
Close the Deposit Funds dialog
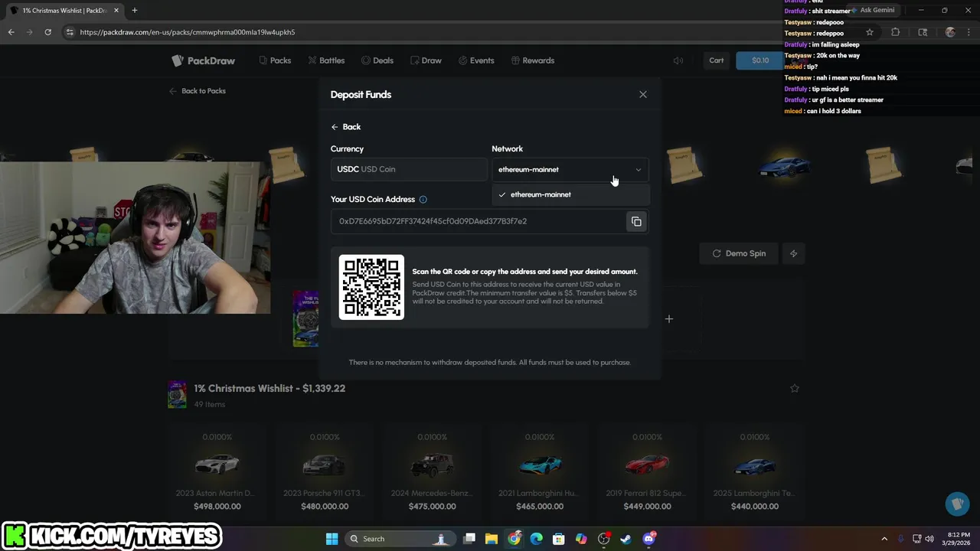643,94
